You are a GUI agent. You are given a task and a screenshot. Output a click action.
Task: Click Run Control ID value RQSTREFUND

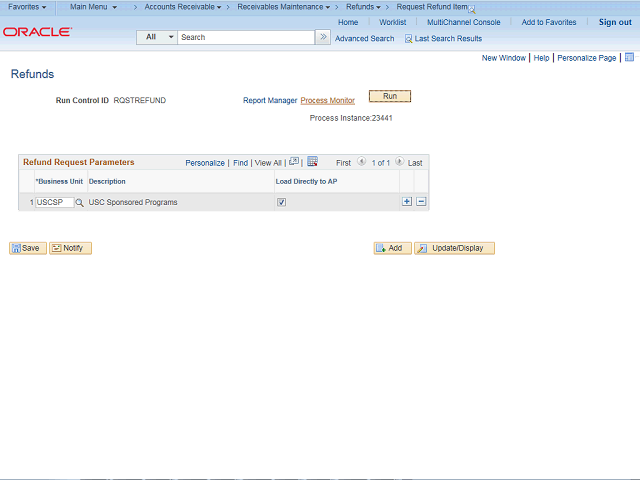pyautogui.click(x=140, y=100)
